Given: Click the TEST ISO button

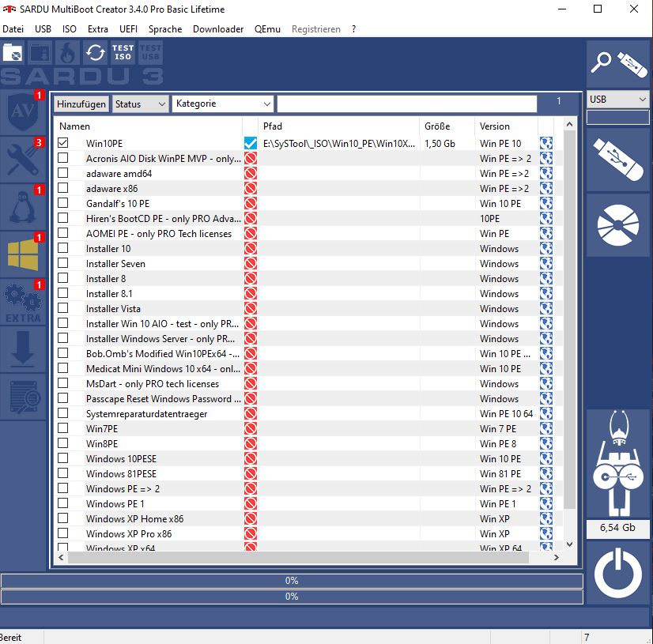Looking at the screenshot, I should tap(123, 52).
